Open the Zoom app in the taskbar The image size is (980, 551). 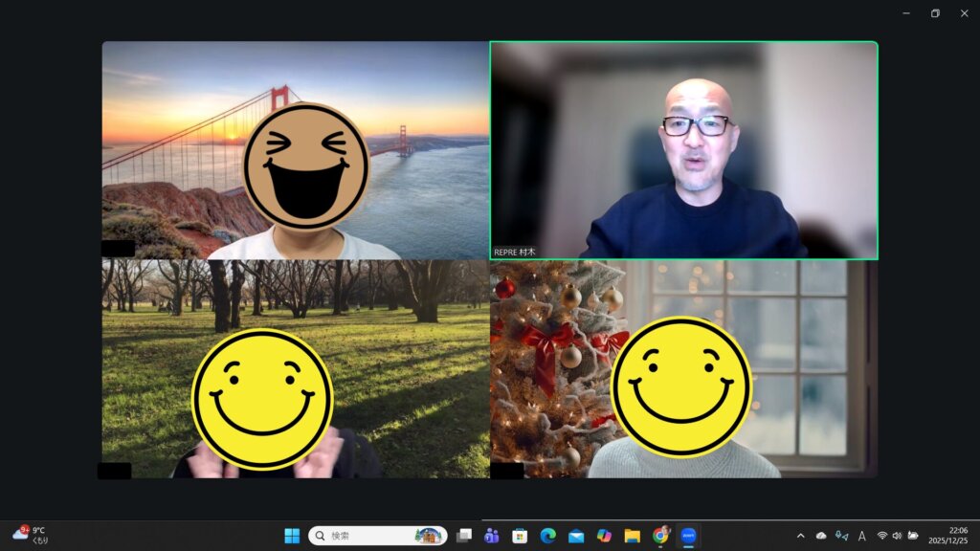point(687,536)
